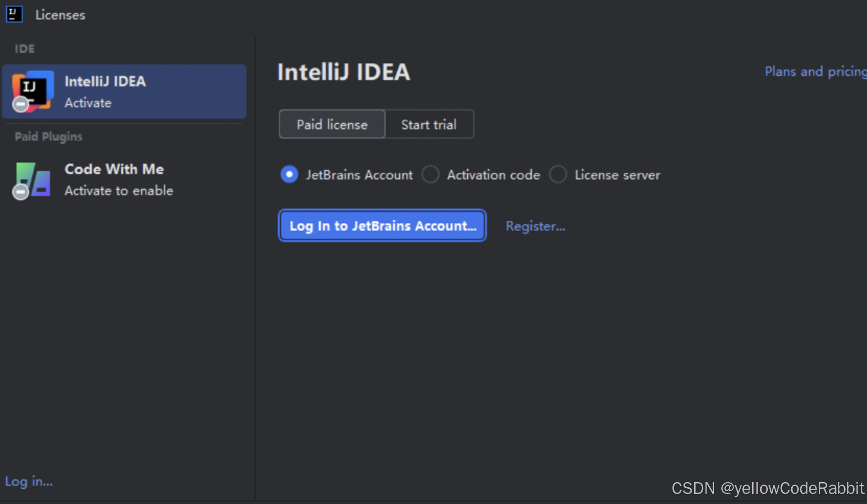The width and height of the screenshot is (867, 504).
Task: Click the 'Activate to enable' text
Action: coord(119,191)
